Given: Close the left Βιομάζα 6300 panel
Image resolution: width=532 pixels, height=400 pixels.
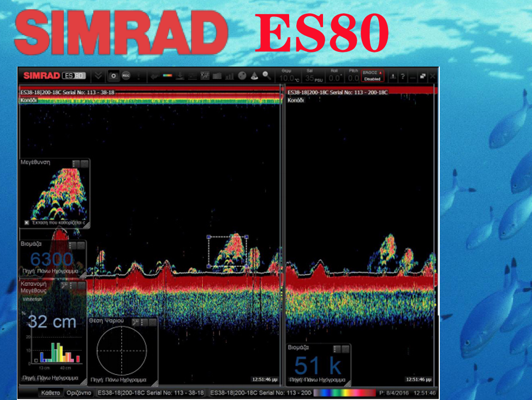Looking at the screenshot, I should point(81,246).
